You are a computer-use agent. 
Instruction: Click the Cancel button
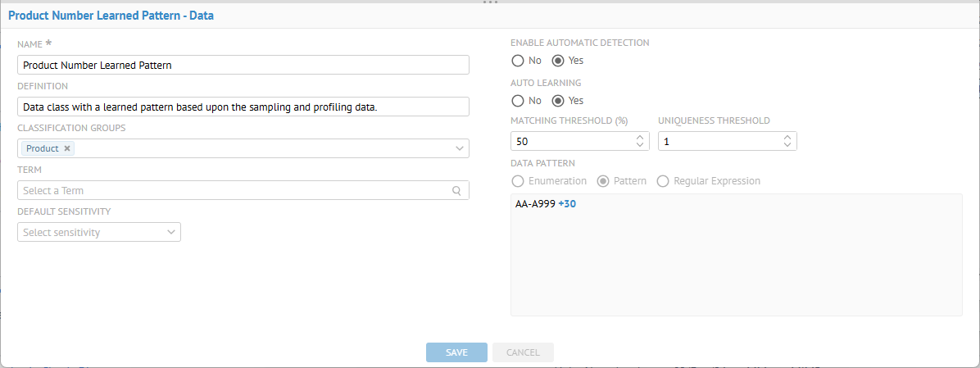(523, 352)
